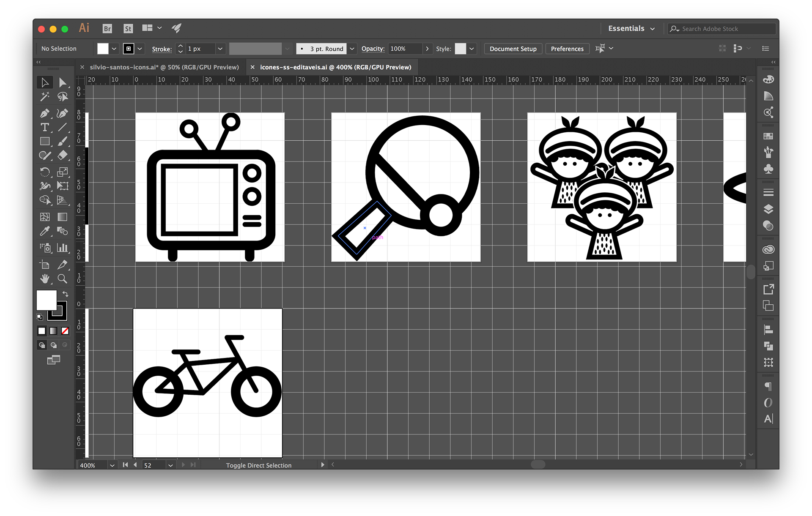Select the Type tool

tap(44, 127)
